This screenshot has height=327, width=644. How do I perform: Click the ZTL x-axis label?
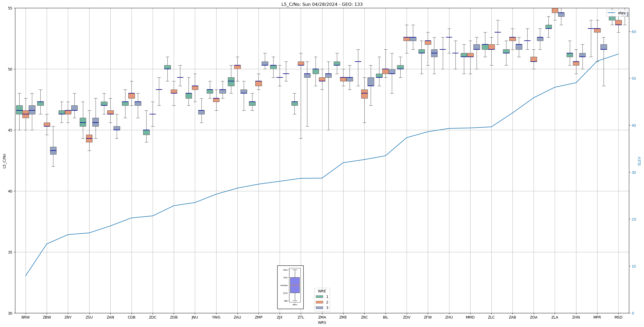click(x=301, y=317)
